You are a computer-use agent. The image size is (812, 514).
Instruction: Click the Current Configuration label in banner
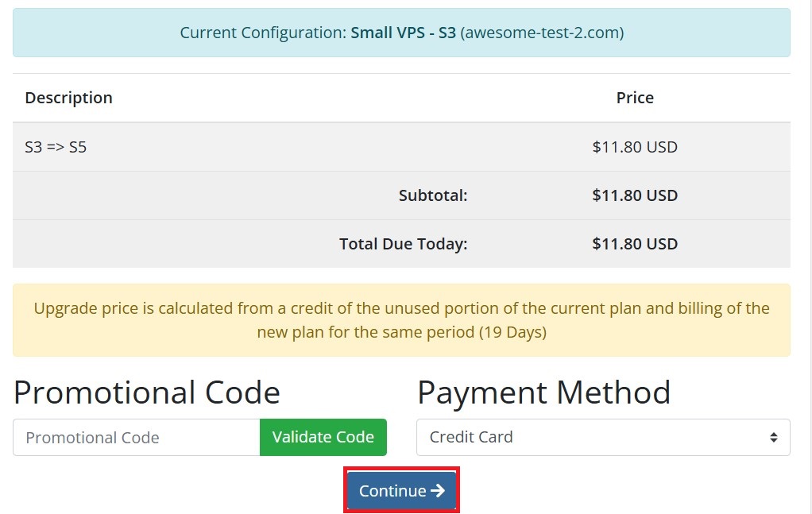263,33
